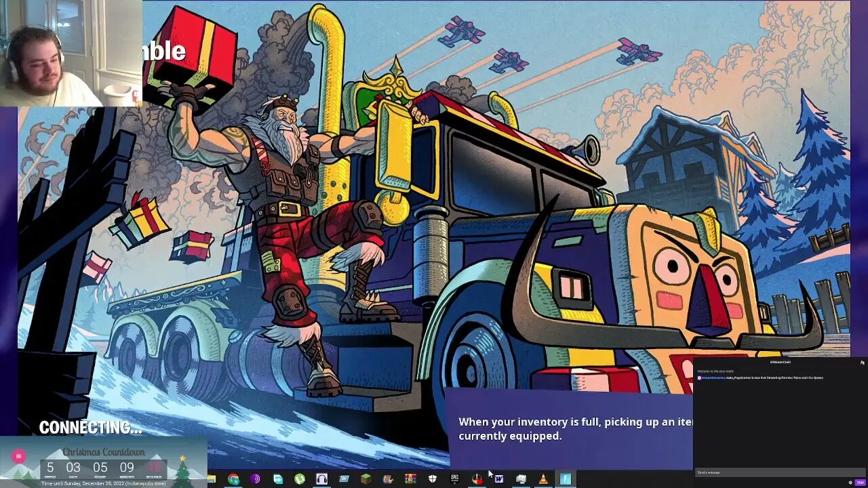Click the Send a message input field
868x488 pixels.
pyautogui.click(x=779, y=472)
